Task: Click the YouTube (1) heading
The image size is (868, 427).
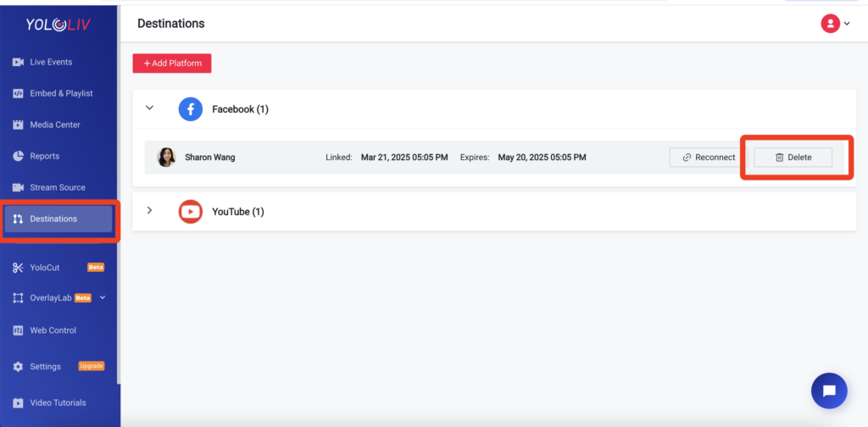Action: pyautogui.click(x=238, y=212)
